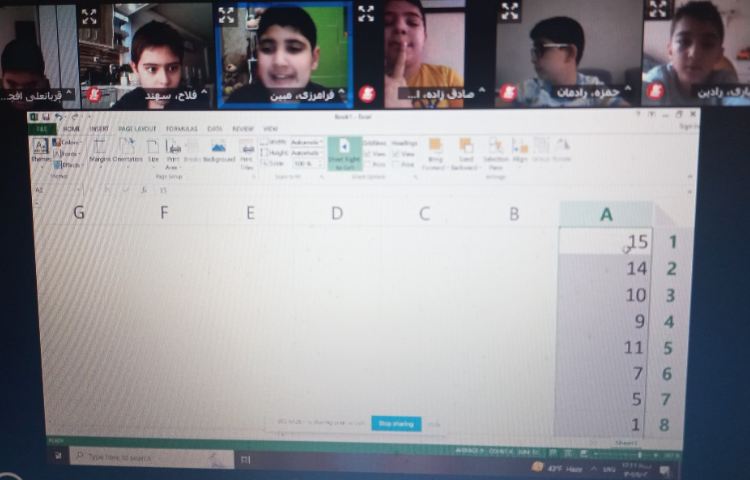Open options for participant Faramarzi
The image size is (750, 480).
pyautogui.click(x=341, y=91)
